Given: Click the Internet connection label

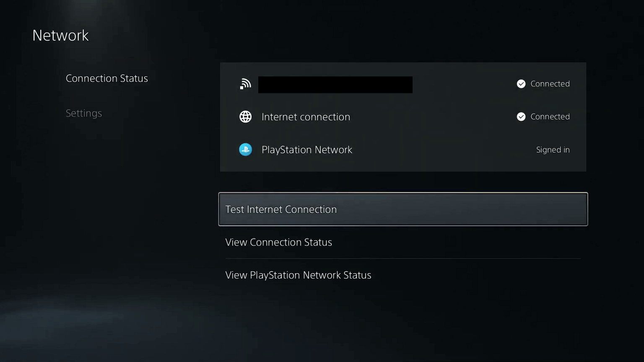Looking at the screenshot, I should pos(306,117).
